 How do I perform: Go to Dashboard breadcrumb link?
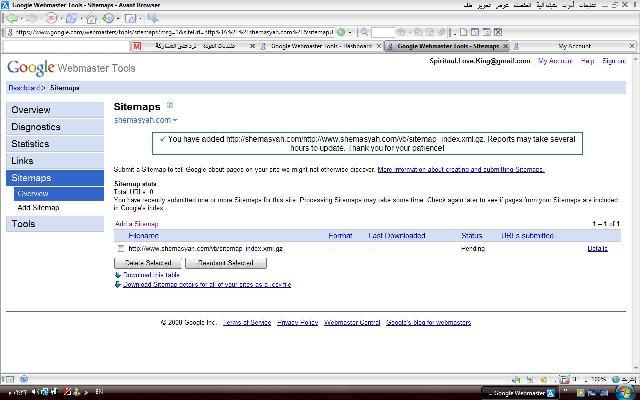(24, 88)
